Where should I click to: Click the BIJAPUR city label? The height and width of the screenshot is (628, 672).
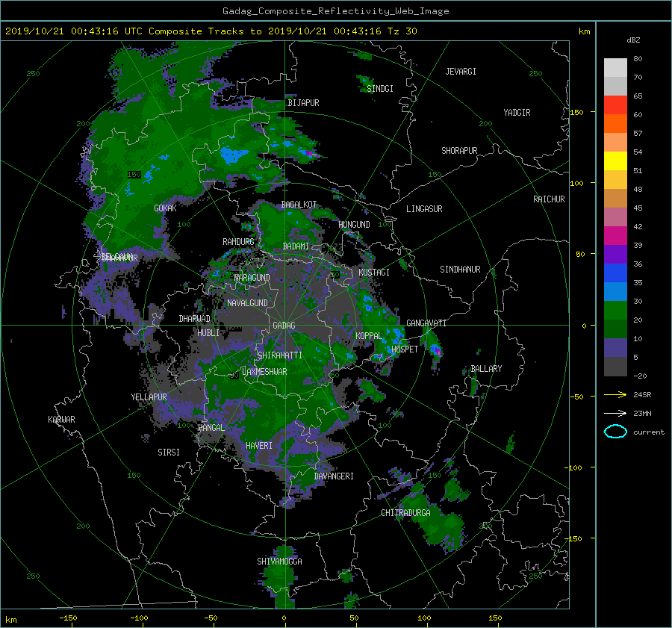pyautogui.click(x=303, y=103)
